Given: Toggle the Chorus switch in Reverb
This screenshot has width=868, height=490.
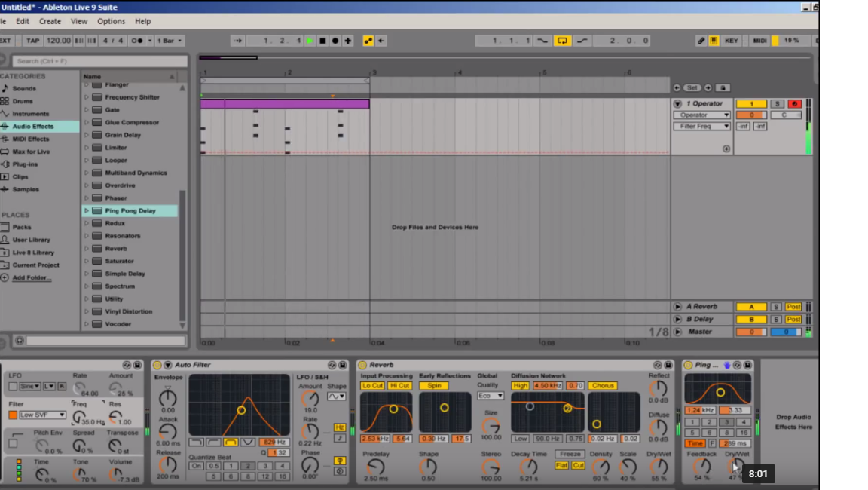Looking at the screenshot, I should point(602,385).
